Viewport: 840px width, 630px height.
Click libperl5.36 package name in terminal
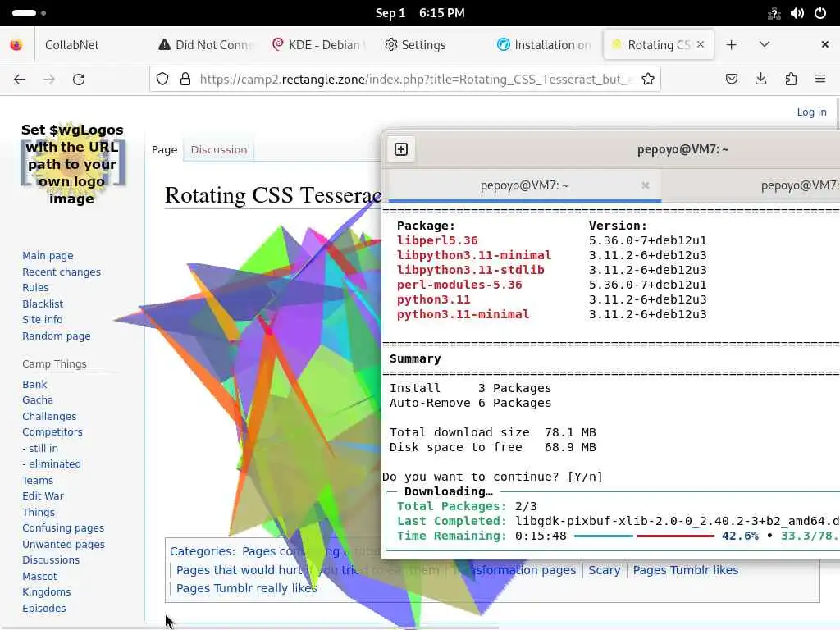pos(437,240)
